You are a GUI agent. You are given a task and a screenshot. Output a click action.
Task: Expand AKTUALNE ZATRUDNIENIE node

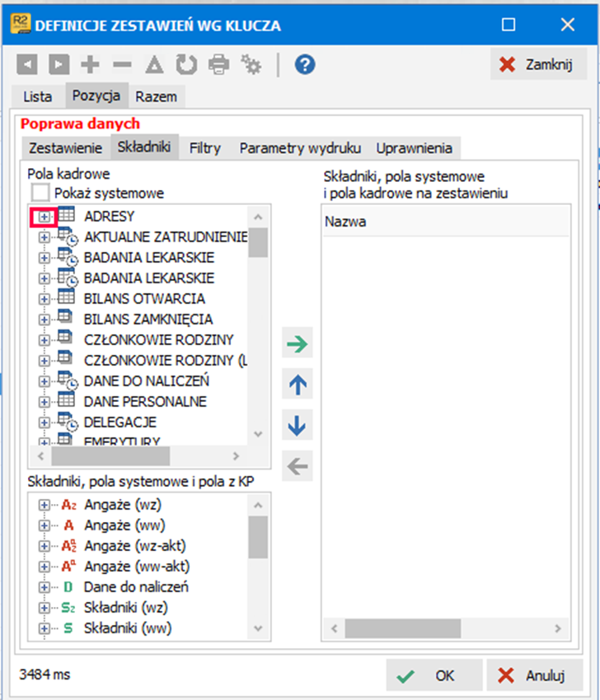coord(44,237)
